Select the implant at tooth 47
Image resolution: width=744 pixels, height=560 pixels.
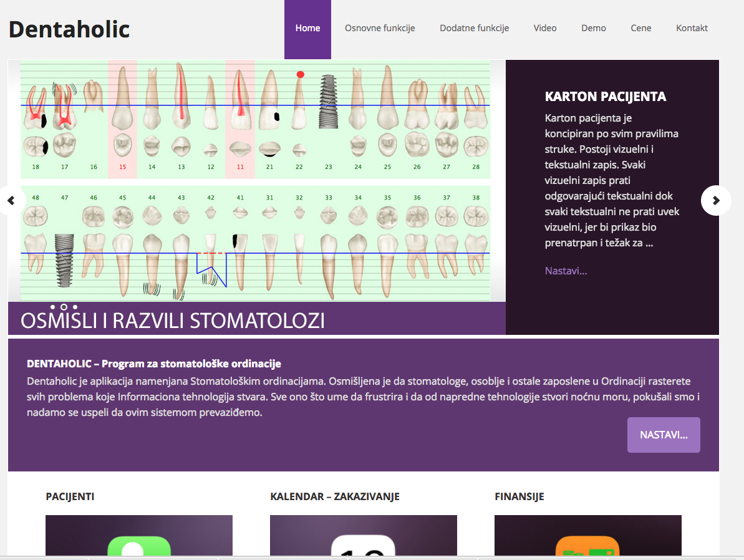[64, 260]
